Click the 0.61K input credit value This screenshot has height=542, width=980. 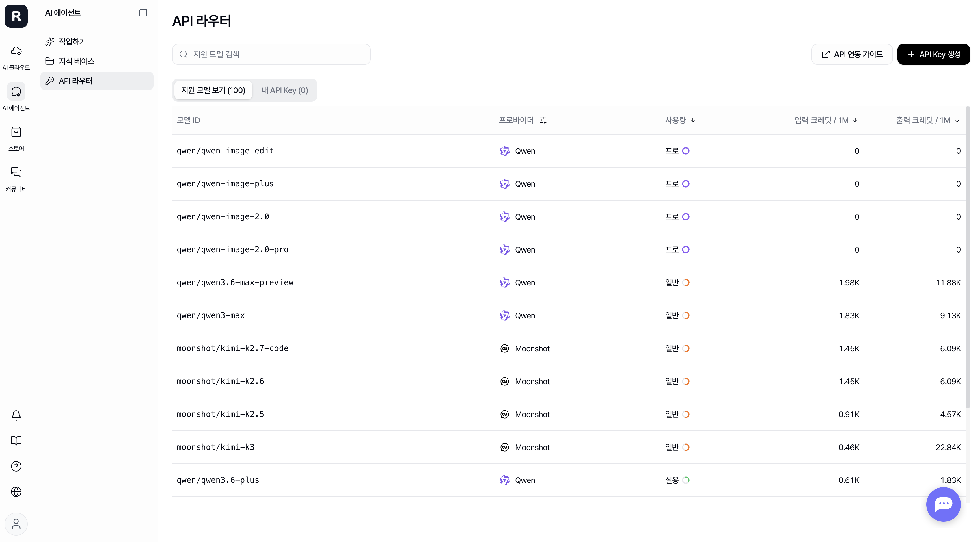click(849, 480)
